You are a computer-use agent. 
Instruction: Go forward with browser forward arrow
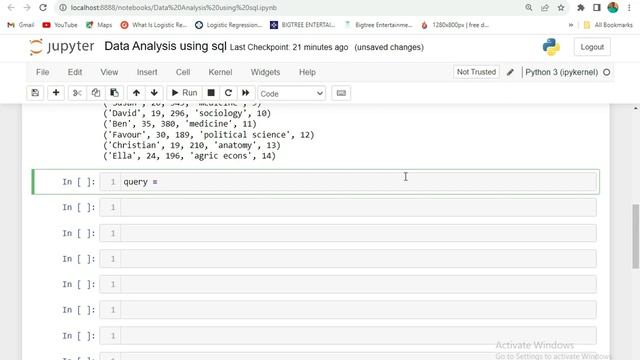pos(27,8)
